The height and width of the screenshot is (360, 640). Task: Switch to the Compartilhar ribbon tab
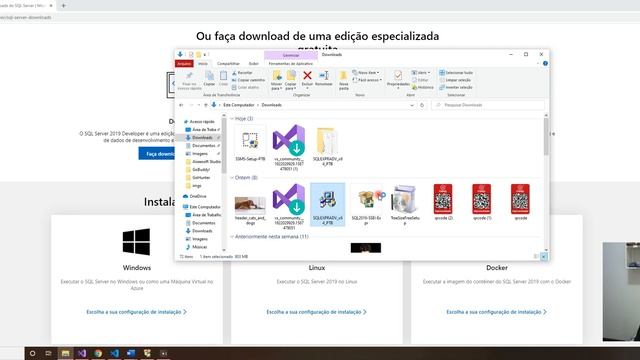click(228, 64)
